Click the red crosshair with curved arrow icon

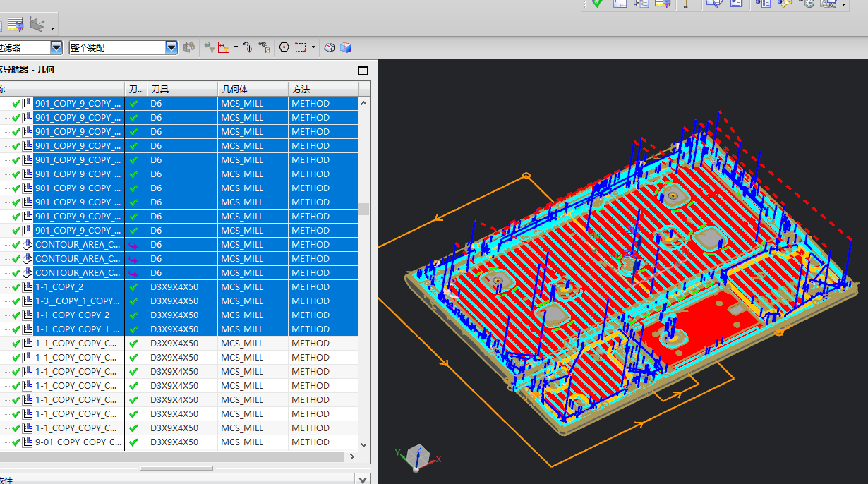(x=248, y=47)
